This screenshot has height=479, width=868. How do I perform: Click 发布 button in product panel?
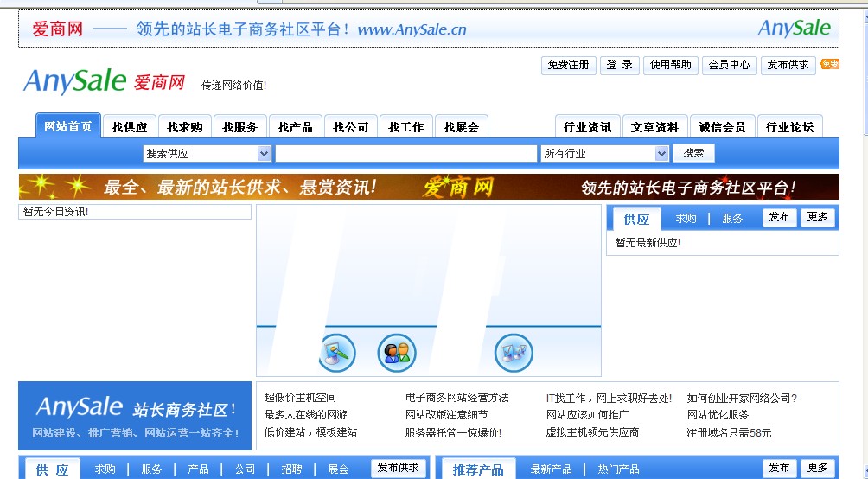pos(780,468)
